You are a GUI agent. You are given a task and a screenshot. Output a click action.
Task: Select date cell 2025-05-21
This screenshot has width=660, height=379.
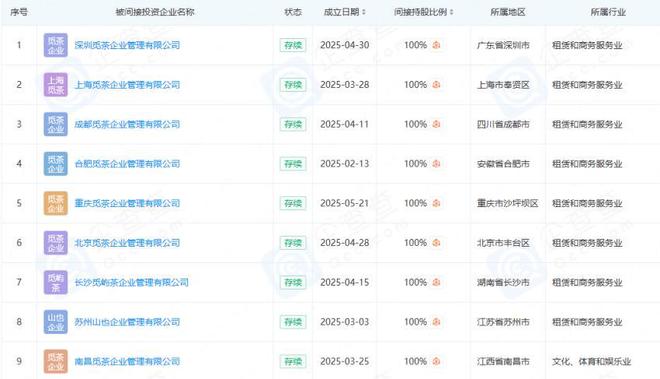coord(345,203)
